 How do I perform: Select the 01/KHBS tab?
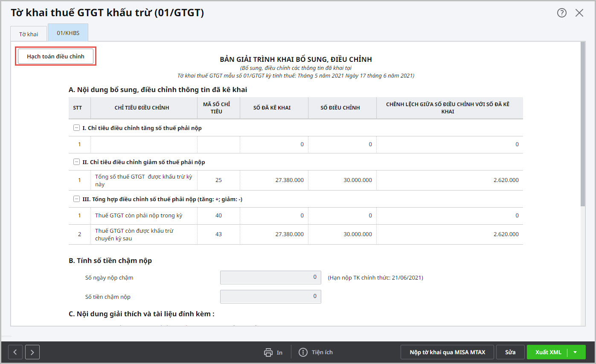point(68,33)
